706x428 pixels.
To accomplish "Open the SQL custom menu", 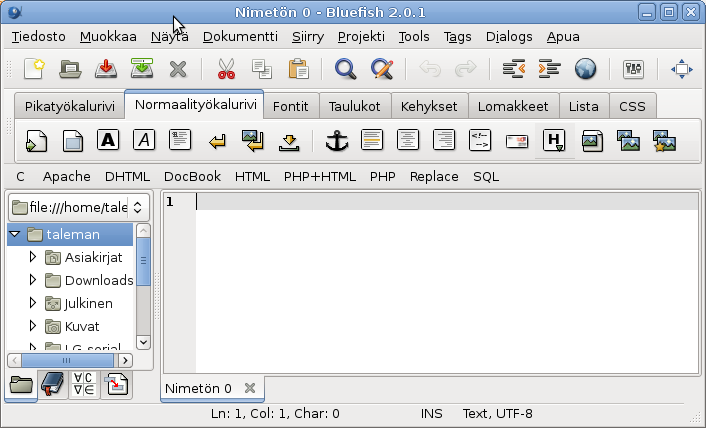I will [486, 177].
